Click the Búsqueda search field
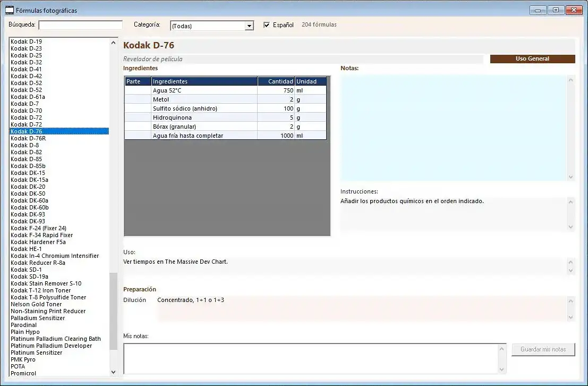 (81, 25)
